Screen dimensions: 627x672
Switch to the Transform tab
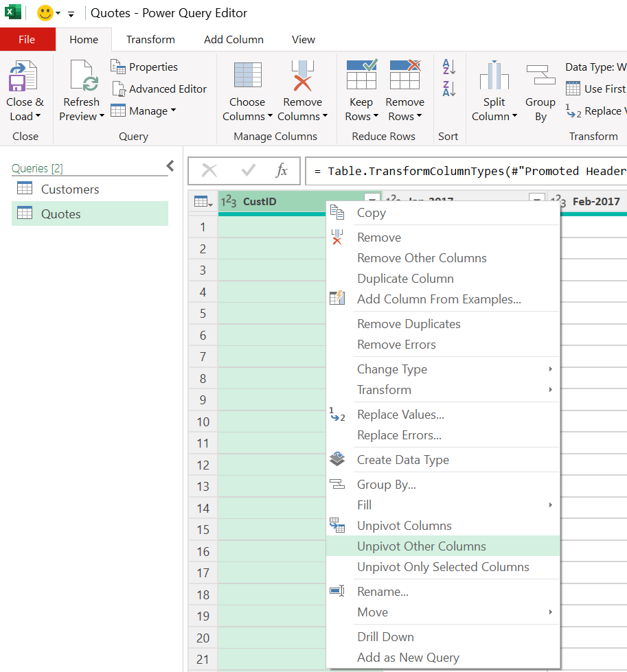click(150, 39)
